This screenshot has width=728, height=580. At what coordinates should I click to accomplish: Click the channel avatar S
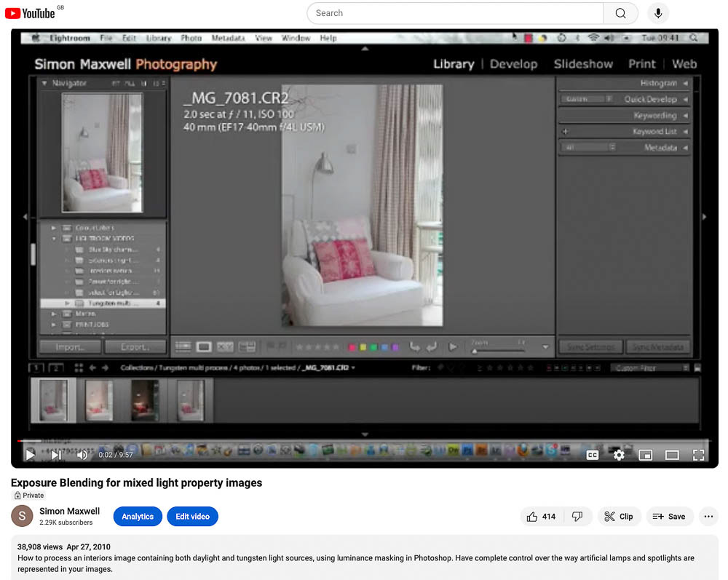coord(22,516)
